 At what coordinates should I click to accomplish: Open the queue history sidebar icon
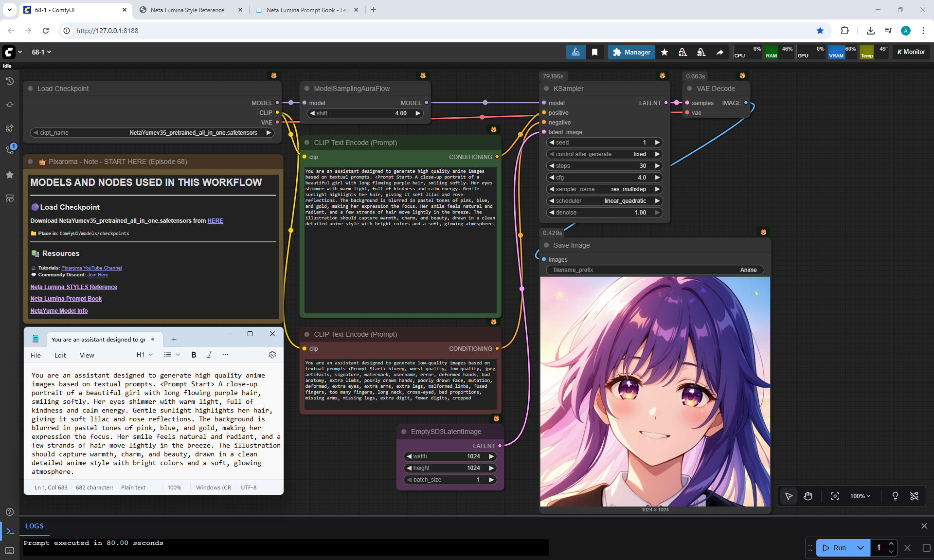[x=9, y=81]
